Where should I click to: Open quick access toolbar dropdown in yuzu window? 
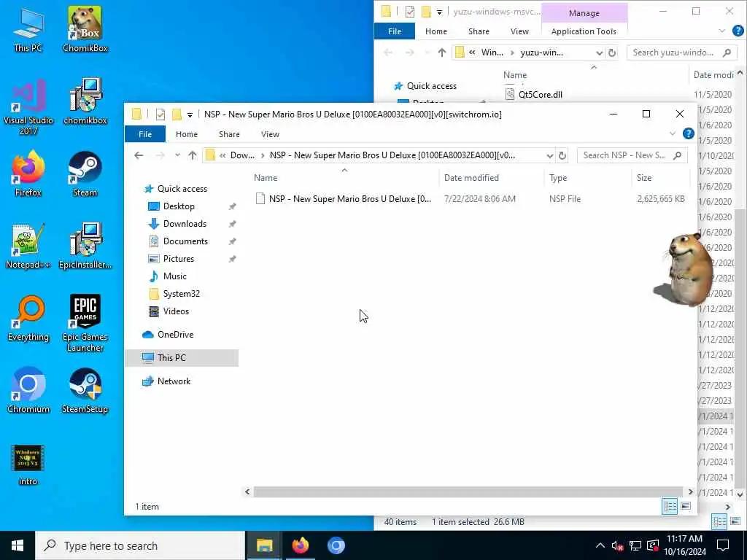(439, 12)
